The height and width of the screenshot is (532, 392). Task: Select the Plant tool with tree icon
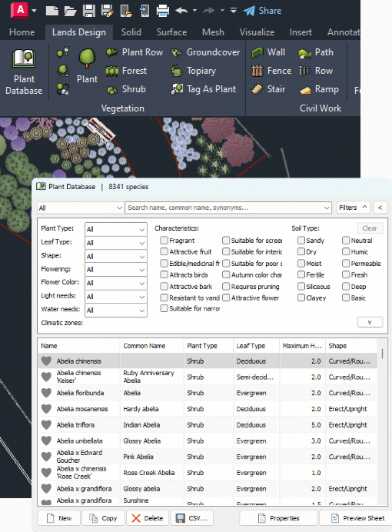point(87,66)
